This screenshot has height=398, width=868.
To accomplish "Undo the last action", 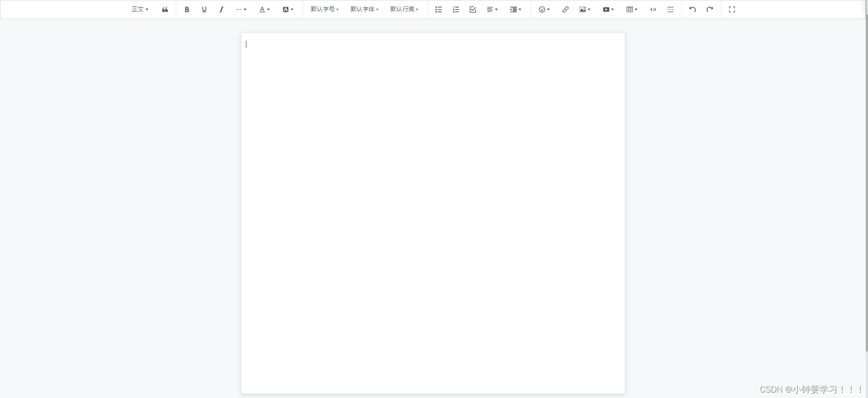I will (692, 9).
